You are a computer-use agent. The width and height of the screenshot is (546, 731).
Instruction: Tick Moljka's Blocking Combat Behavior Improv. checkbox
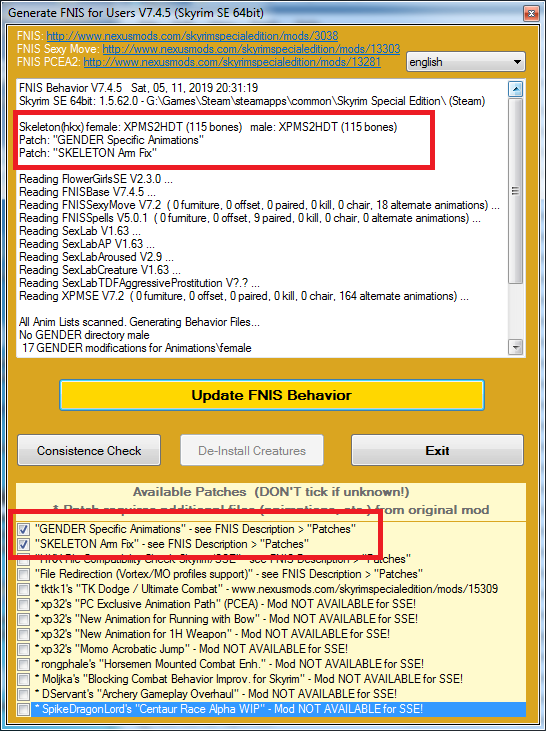coord(23,678)
